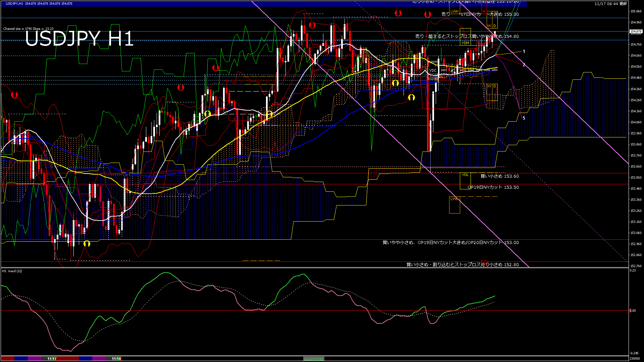This screenshot has height=362, width=644.
Task: Toggle the macd ON button
Action: click(314, 359)
